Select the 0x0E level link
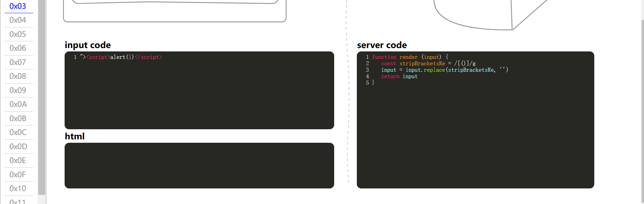644x204 pixels. coord(18,160)
